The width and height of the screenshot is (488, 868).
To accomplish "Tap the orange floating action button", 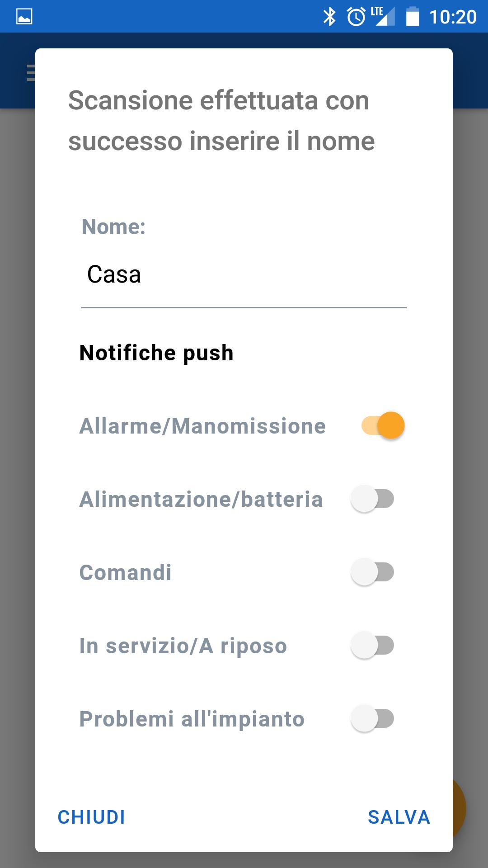I will 459,808.
